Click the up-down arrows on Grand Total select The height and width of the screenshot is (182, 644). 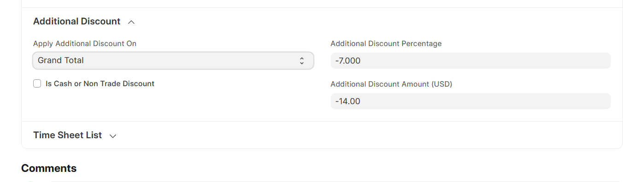[x=302, y=60]
